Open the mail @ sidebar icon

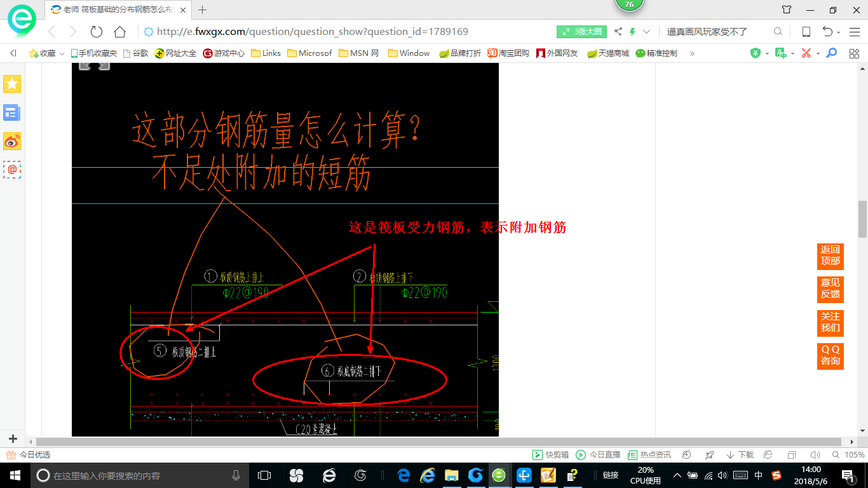[12, 170]
